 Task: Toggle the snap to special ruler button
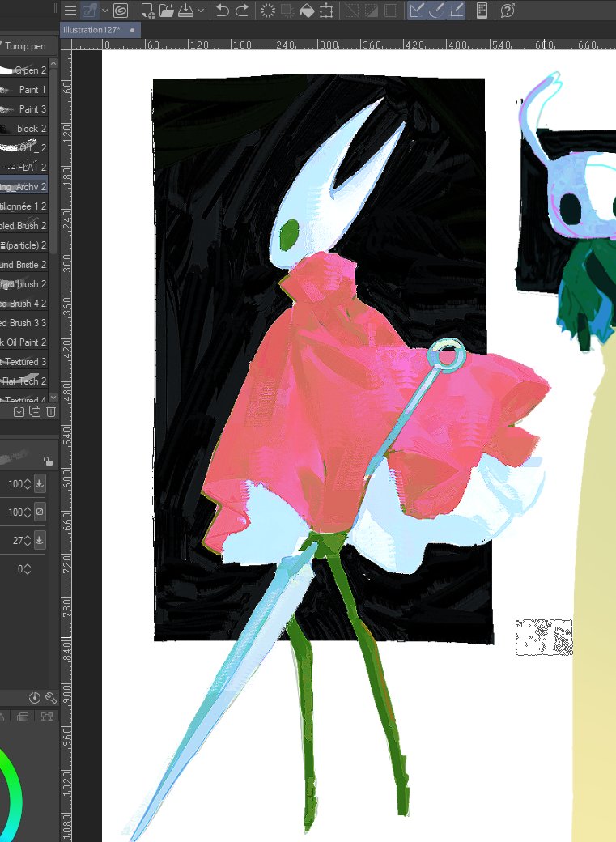click(436, 11)
